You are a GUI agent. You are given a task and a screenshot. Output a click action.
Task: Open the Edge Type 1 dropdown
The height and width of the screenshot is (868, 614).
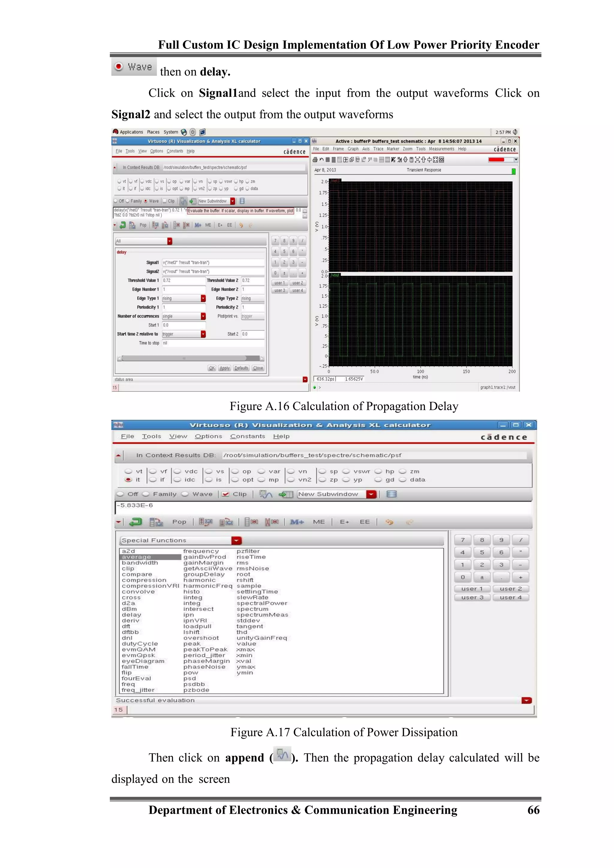[203, 299]
